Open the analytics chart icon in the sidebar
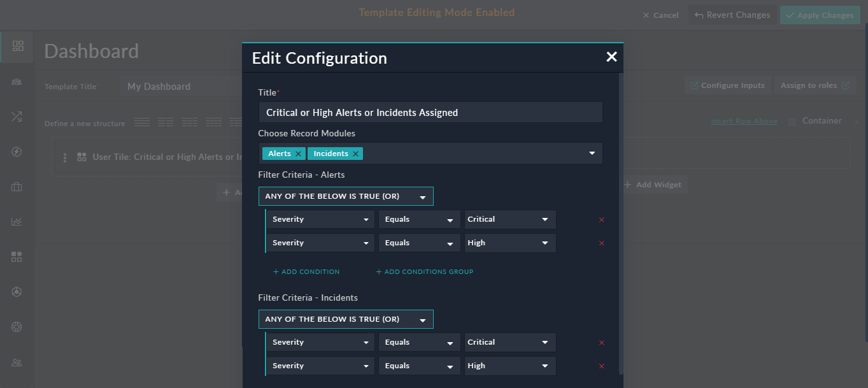The height and width of the screenshot is (388, 868). [17, 221]
